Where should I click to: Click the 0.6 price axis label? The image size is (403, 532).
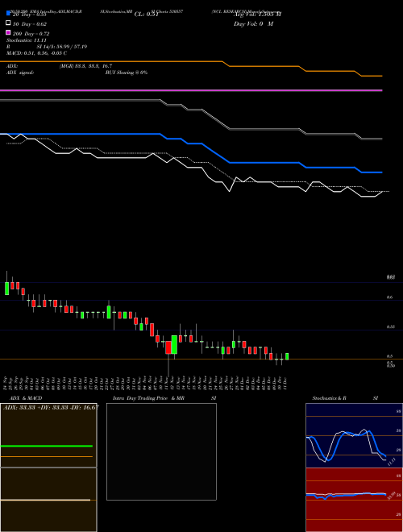[x=389, y=297]
